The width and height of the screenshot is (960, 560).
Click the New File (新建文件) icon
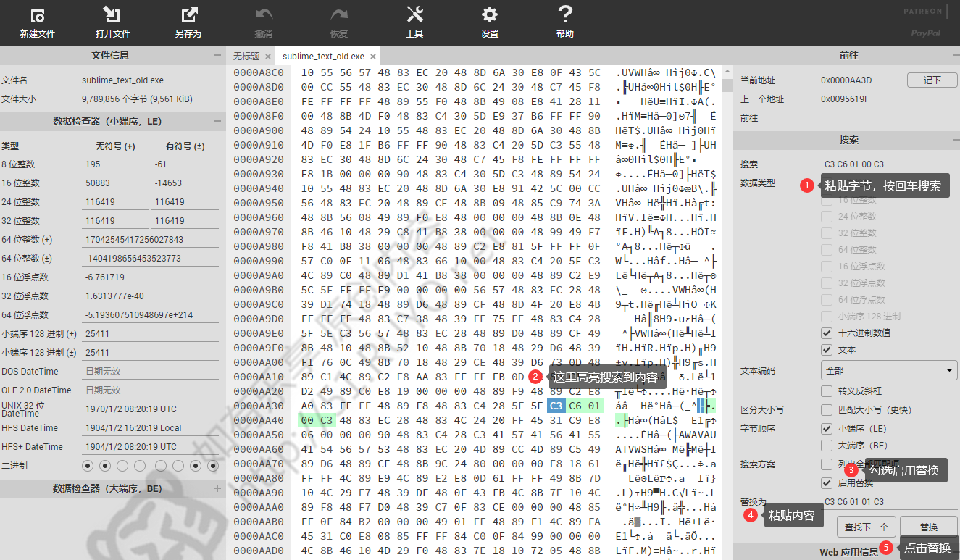click(38, 16)
